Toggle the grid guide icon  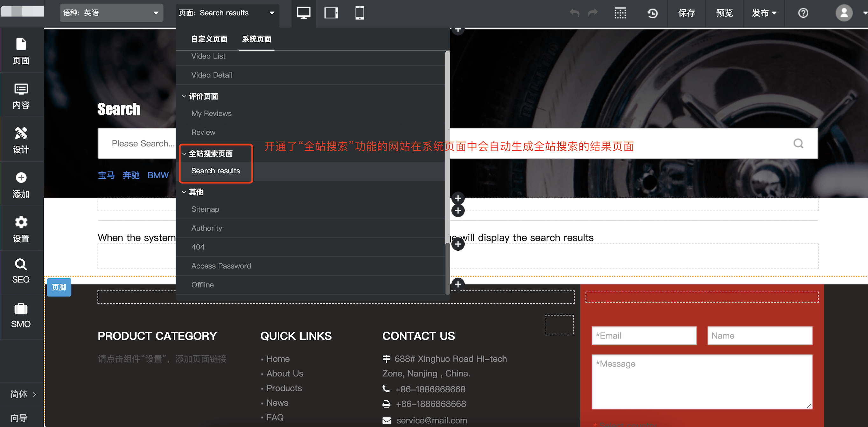coord(620,13)
